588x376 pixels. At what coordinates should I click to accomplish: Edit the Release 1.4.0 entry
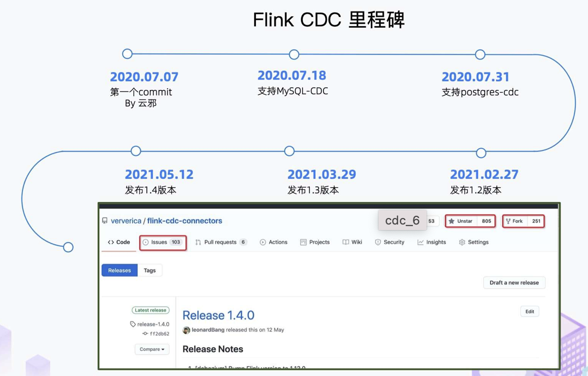[530, 312]
